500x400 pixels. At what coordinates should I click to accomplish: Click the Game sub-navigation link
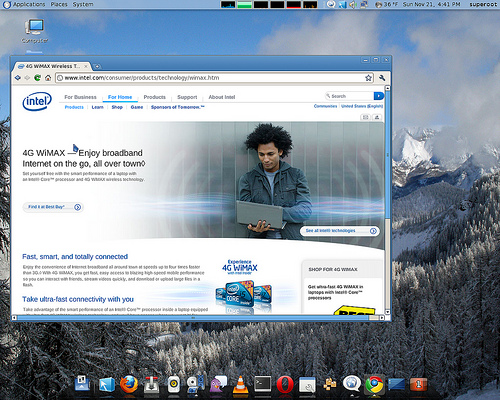pyautogui.click(x=137, y=107)
